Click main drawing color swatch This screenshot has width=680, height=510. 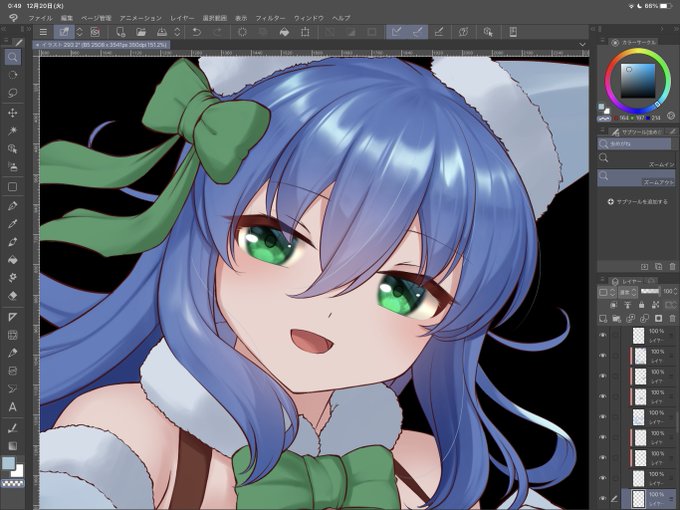click(8, 463)
